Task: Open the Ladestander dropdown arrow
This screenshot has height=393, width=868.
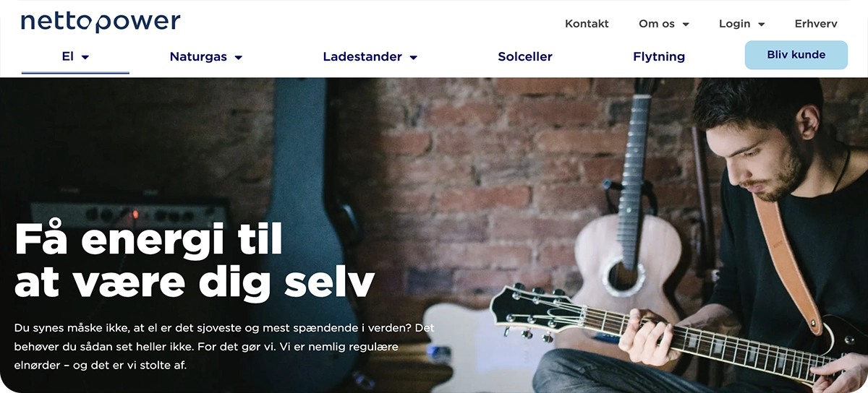Action: (414, 57)
